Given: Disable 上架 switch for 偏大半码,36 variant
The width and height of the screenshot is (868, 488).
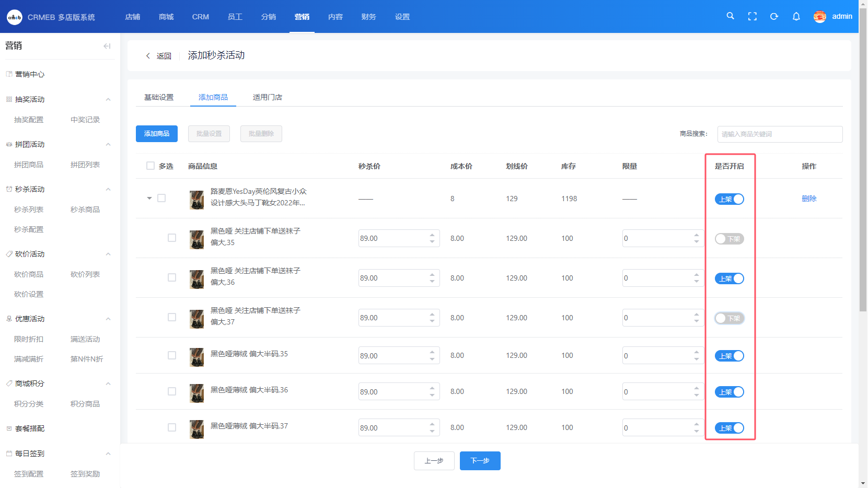Looking at the screenshot, I should [730, 392].
